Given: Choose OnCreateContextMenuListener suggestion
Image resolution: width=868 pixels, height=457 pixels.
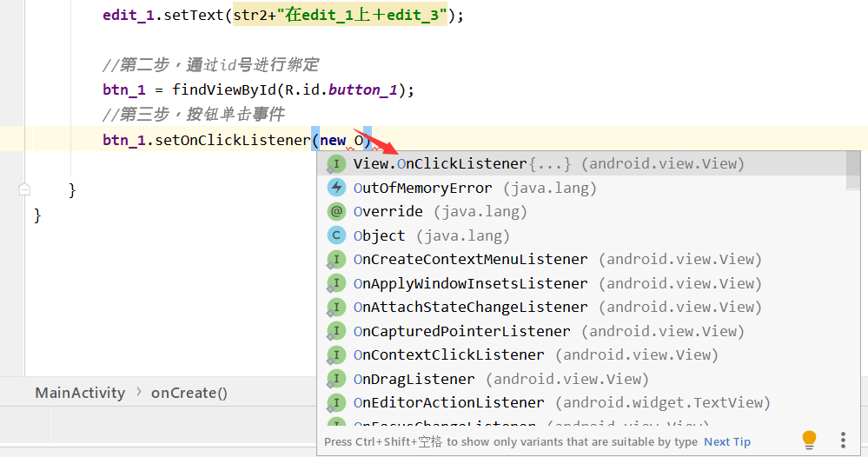Looking at the screenshot, I should (x=581, y=260).
